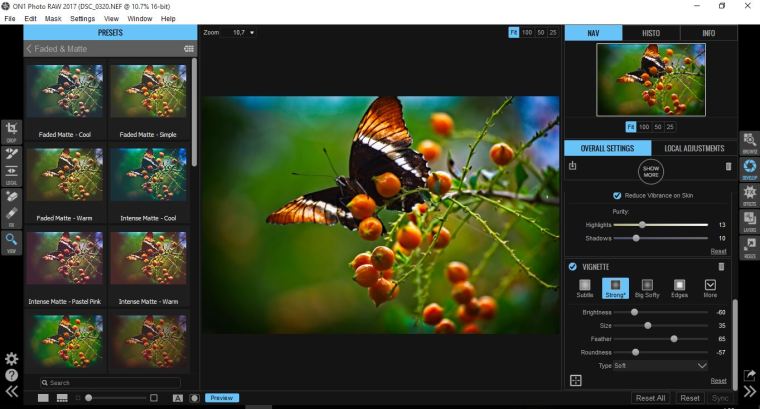The height and width of the screenshot is (409, 760).
Task: Open the help question mark icon
Action: coord(11,375)
